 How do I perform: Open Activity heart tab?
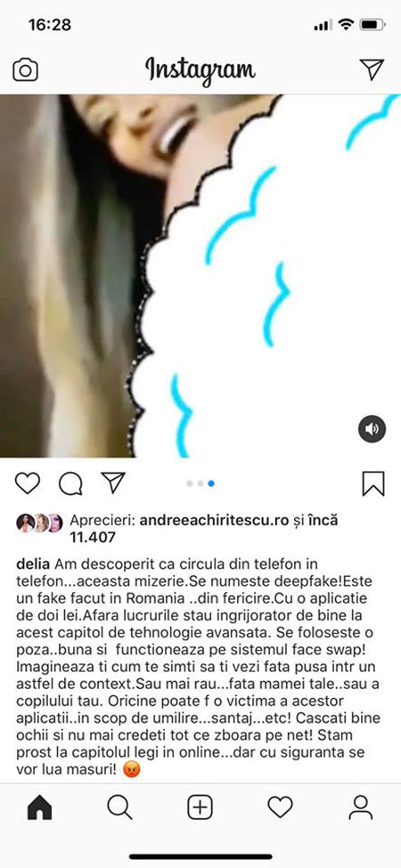281,808
